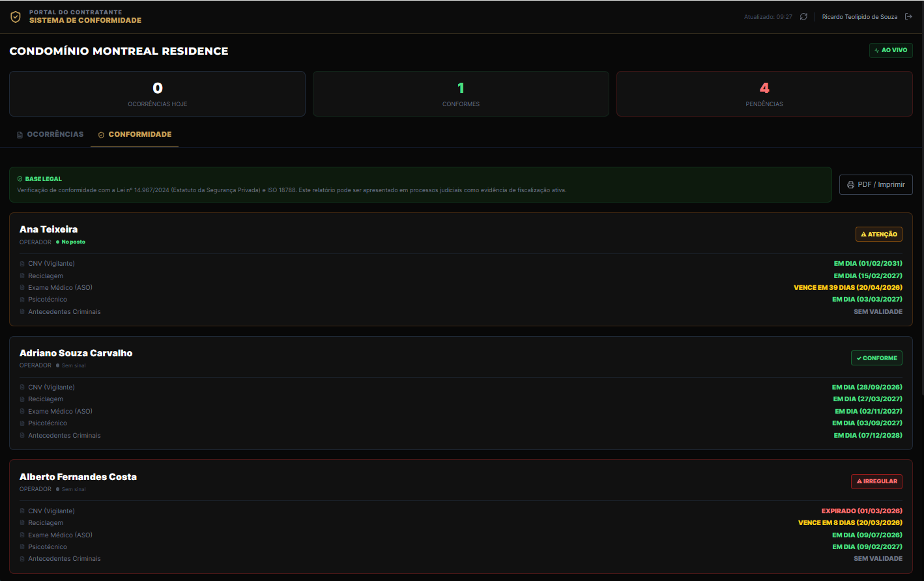Click the Alberto Fernandes Costa name heading
Image resolution: width=924 pixels, height=581 pixels.
pos(78,477)
